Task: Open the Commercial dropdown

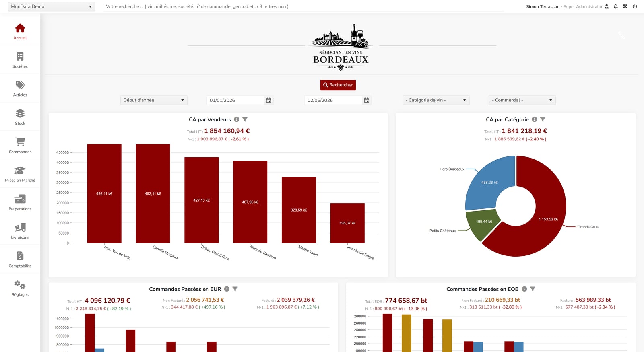Action: click(522, 100)
